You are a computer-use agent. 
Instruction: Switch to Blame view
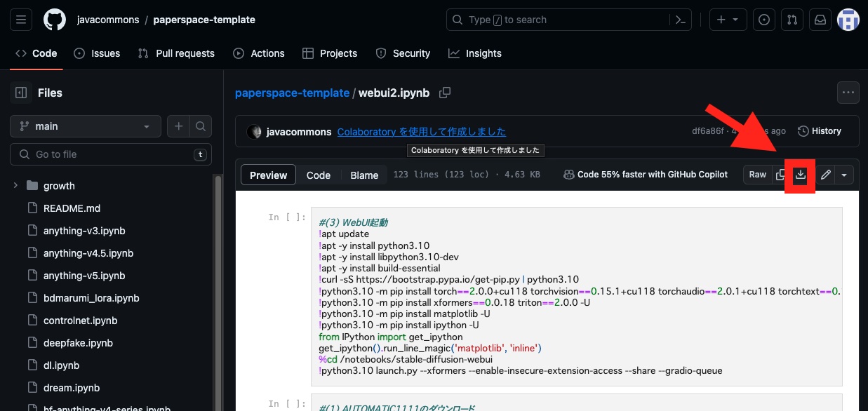coord(364,175)
